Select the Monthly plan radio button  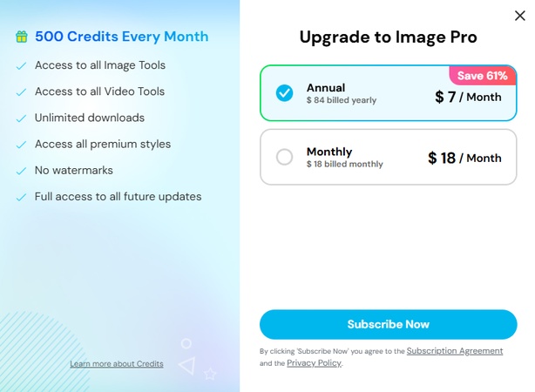(x=284, y=157)
